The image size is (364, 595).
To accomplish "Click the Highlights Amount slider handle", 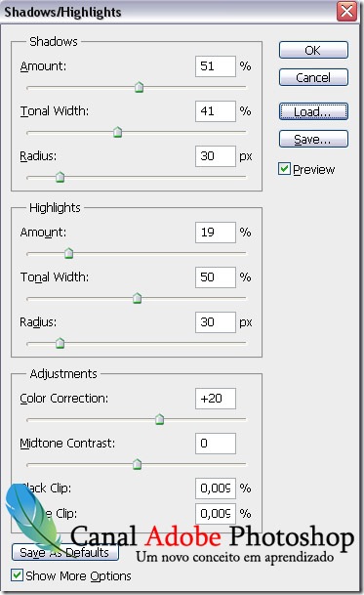I will tap(68, 253).
